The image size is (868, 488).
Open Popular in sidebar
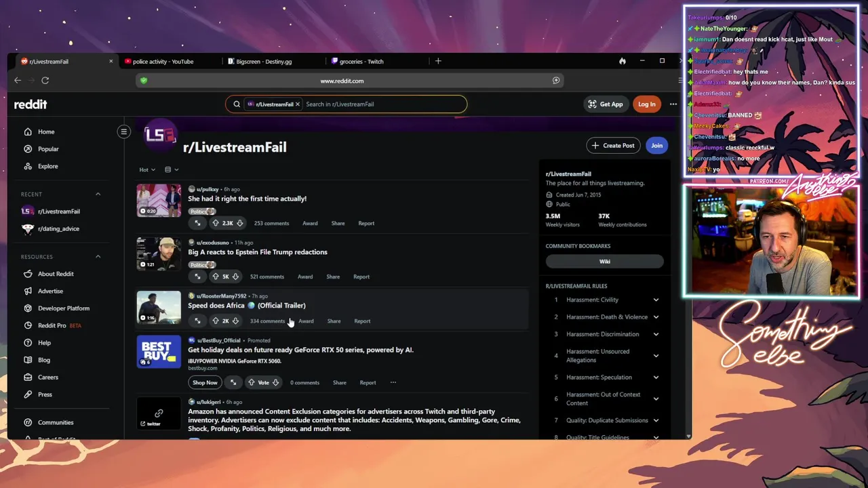(x=48, y=149)
